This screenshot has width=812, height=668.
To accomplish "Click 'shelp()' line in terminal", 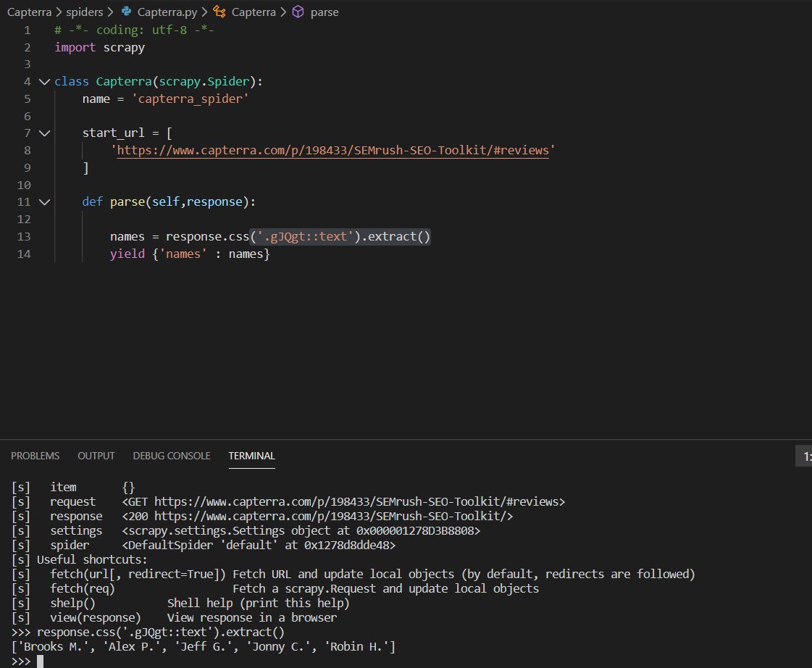I will (73, 604).
